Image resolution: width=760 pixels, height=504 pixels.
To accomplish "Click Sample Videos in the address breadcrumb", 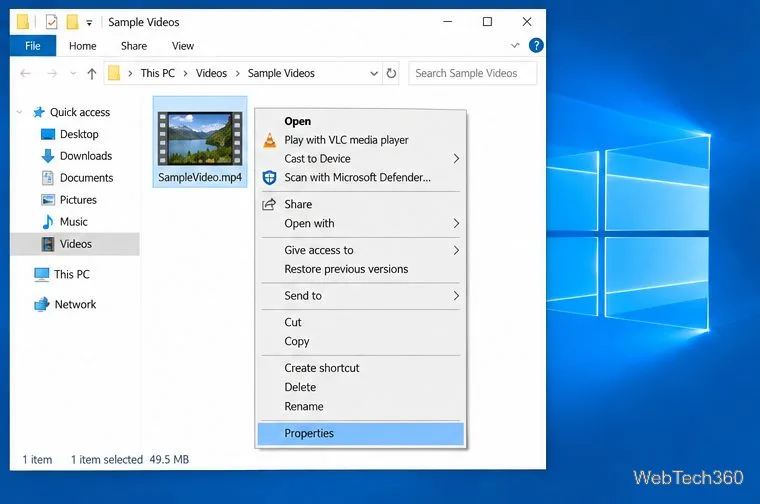I will click(281, 73).
